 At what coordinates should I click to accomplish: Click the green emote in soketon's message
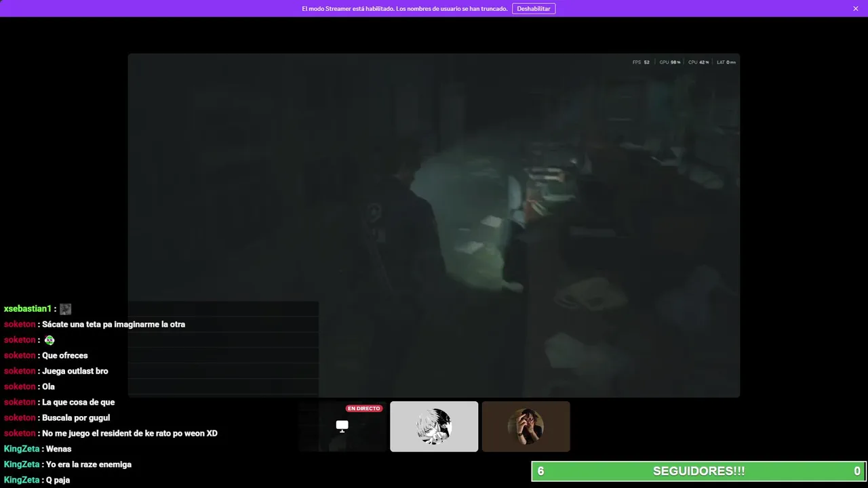(x=50, y=340)
